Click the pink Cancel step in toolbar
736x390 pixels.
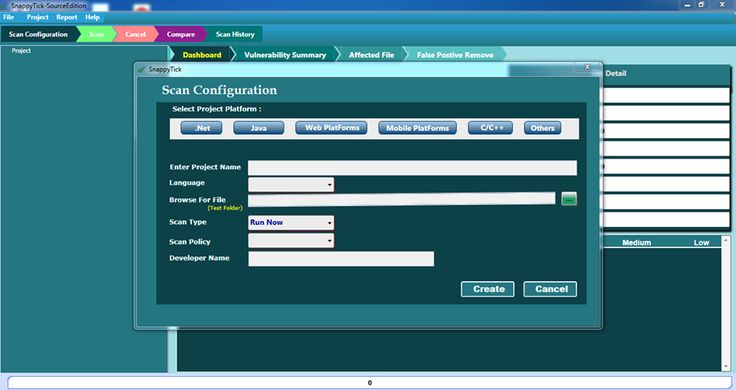(x=135, y=34)
